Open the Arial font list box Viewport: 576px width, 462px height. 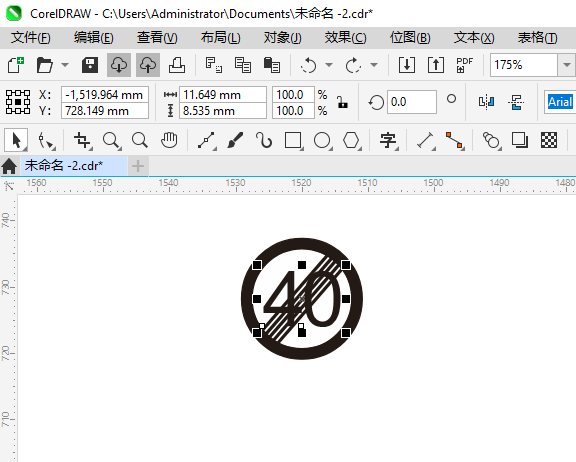560,102
